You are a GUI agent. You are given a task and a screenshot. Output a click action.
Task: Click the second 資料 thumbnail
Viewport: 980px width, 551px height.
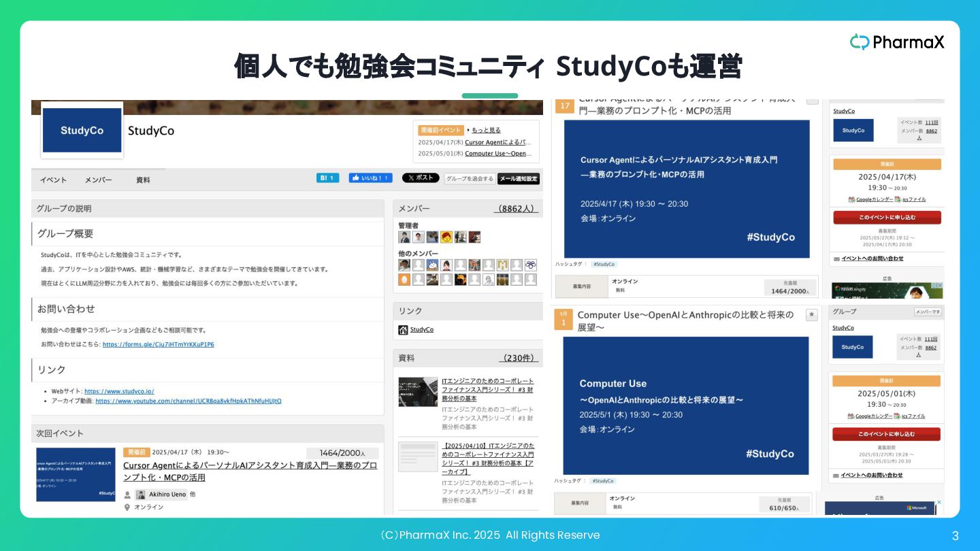tap(418, 457)
